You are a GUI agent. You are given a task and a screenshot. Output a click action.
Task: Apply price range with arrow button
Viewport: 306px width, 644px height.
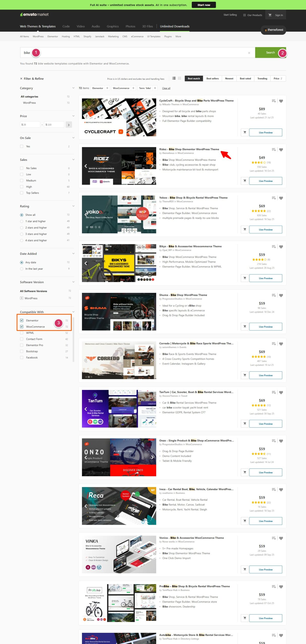pos(69,125)
